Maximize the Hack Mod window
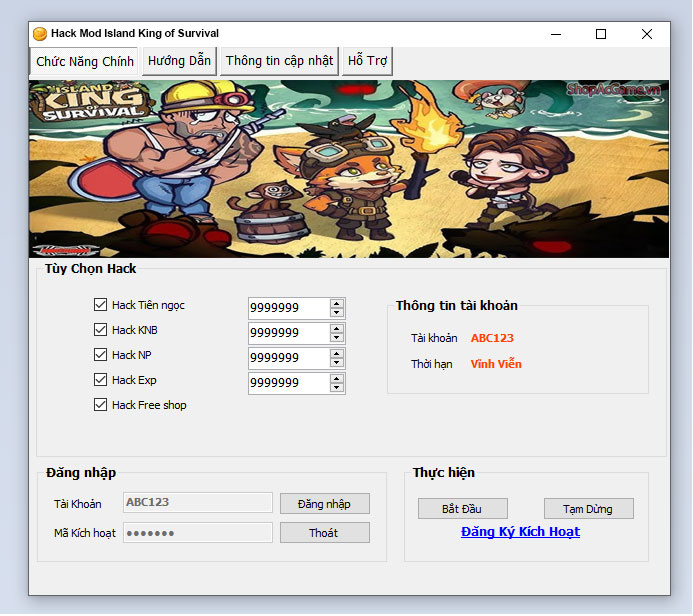Viewport: 693px width, 616px height. pos(601,34)
